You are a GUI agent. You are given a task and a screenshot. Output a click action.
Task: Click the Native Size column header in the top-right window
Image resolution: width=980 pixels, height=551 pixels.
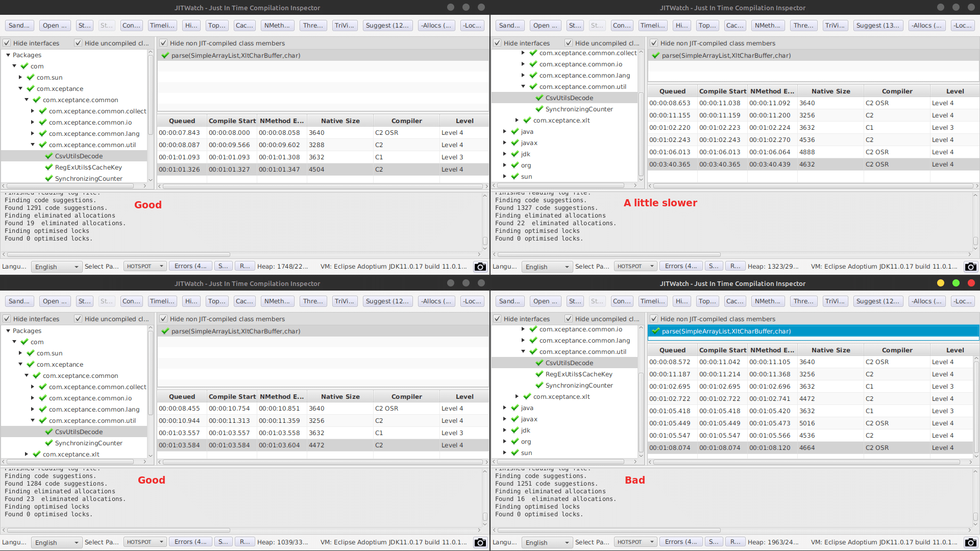[830, 91]
